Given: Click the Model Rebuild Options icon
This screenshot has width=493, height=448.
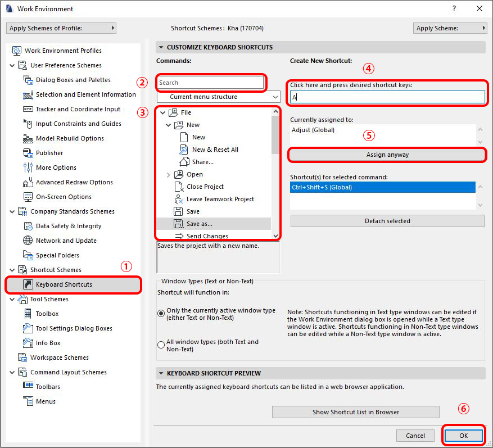Looking at the screenshot, I should (28, 138).
